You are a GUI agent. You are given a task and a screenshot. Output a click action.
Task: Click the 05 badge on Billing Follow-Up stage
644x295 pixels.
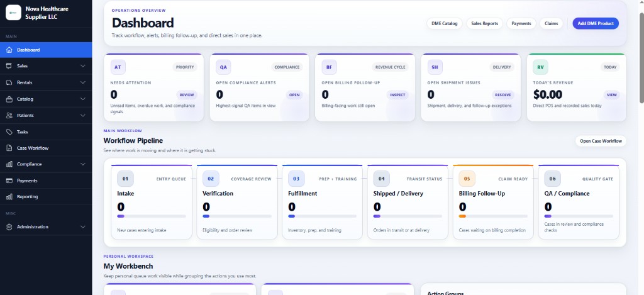coord(467,179)
